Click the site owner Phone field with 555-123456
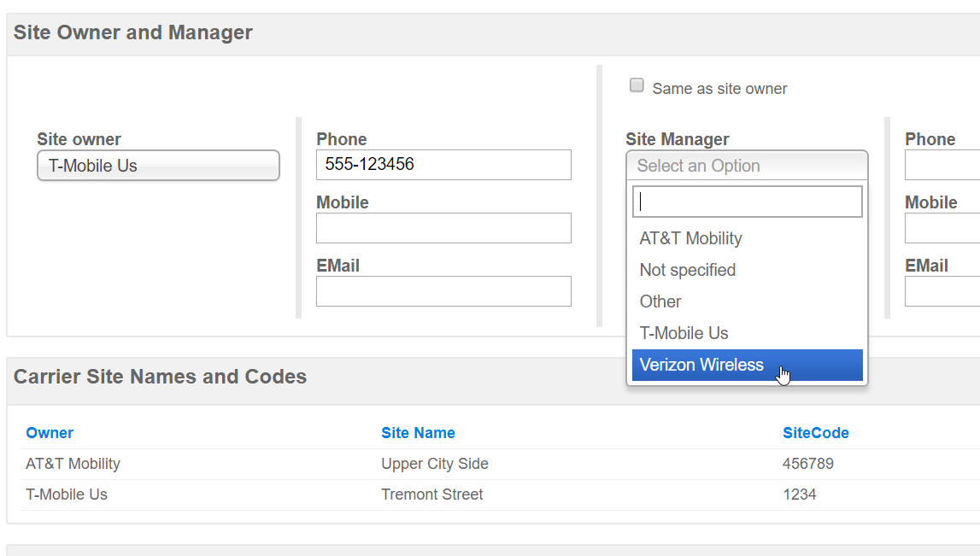The height and width of the screenshot is (556, 980). [443, 165]
